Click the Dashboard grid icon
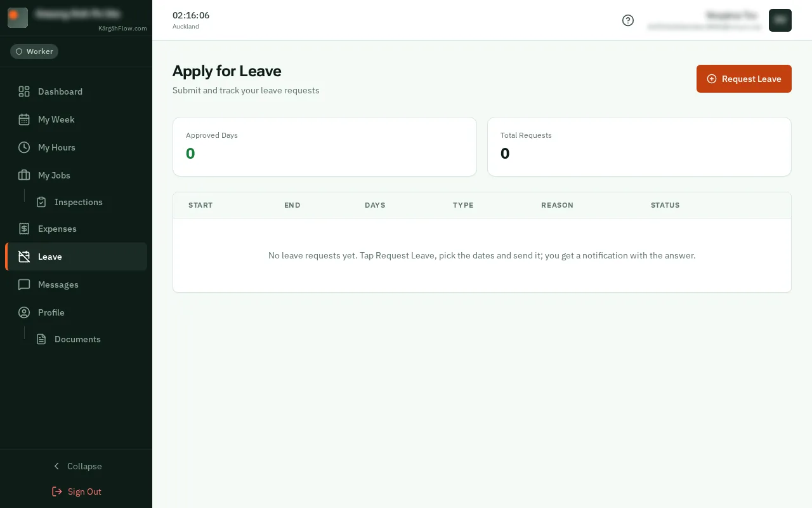 (24, 91)
